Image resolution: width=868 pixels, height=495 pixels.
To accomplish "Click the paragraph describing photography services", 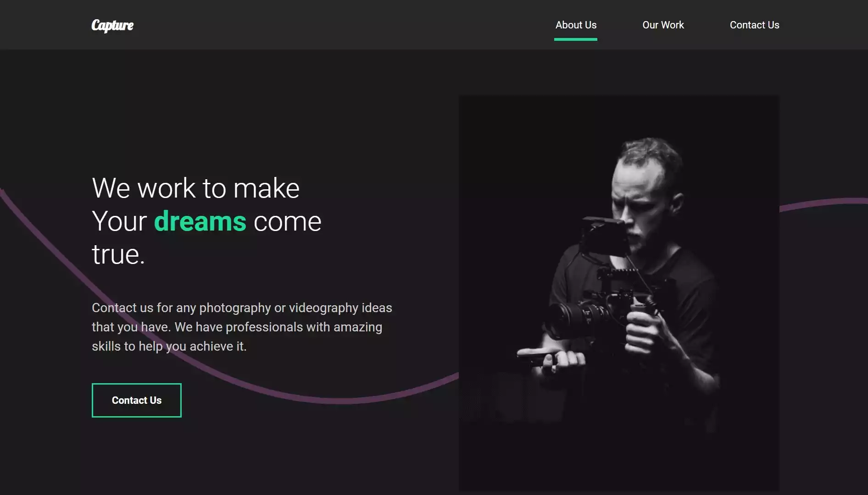I will (x=242, y=327).
